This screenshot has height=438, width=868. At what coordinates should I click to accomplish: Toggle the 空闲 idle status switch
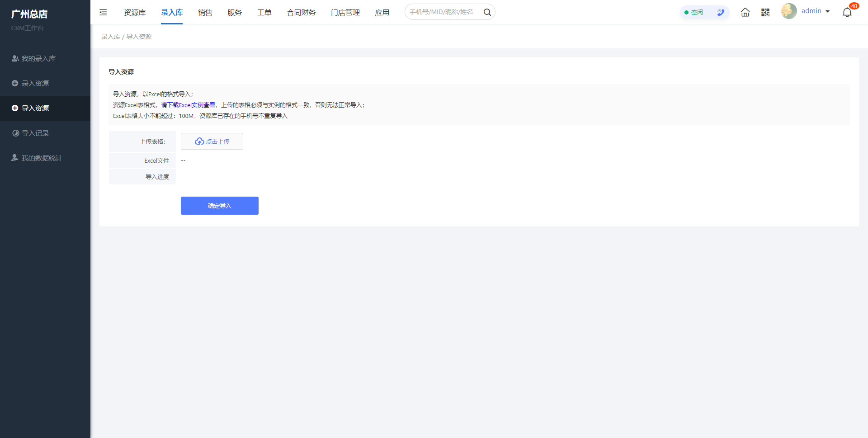(694, 12)
